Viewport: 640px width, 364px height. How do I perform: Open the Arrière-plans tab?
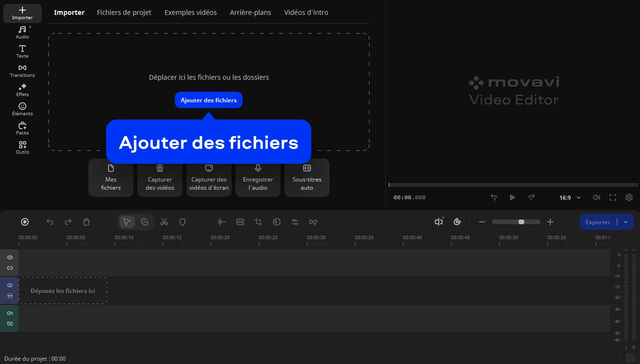[250, 13]
